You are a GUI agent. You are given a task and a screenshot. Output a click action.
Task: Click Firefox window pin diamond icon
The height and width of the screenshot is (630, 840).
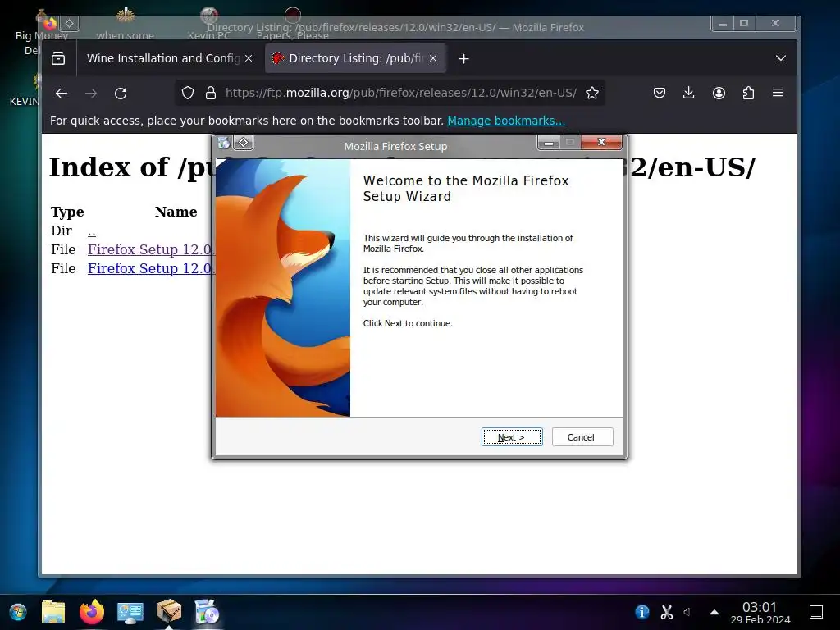[x=69, y=23]
